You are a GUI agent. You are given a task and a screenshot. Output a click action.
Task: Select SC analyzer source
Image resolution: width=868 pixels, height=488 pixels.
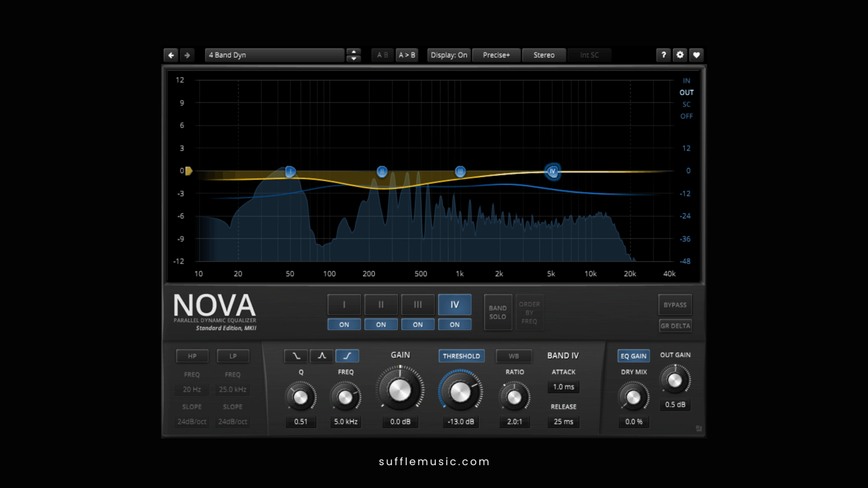(x=686, y=104)
